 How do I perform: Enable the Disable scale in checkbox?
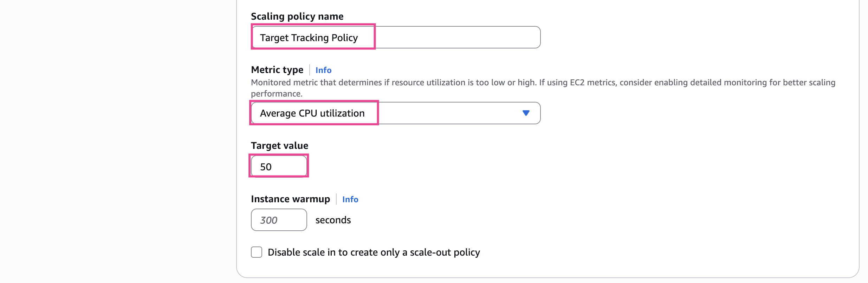click(257, 252)
